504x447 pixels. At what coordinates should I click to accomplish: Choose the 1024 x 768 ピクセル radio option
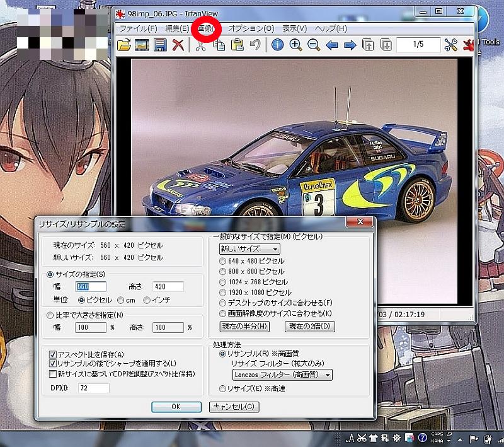222,282
